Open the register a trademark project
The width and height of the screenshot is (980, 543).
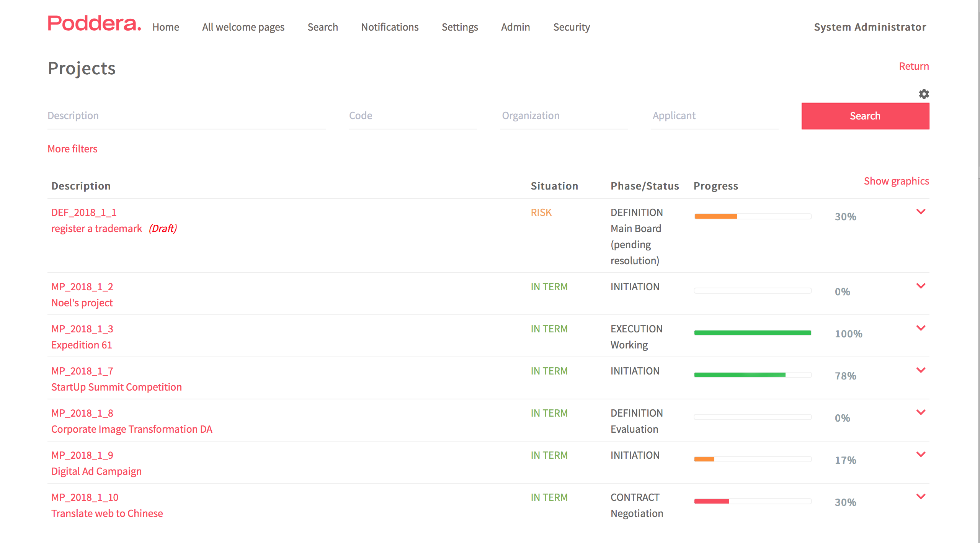tap(96, 229)
